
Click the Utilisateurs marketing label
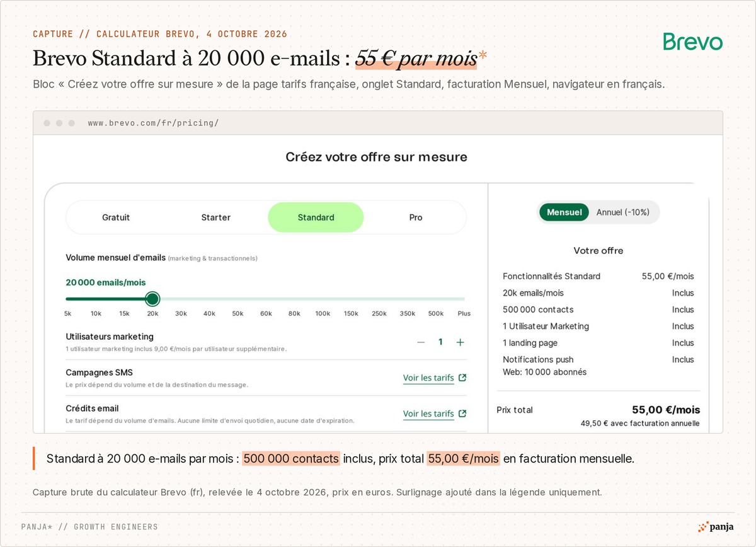click(x=110, y=337)
